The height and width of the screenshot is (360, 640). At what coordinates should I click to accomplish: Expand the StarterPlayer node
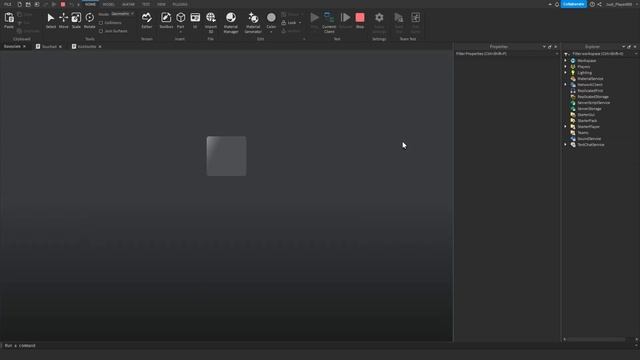566,127
